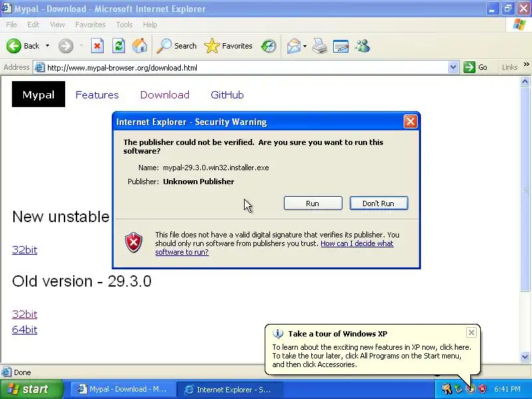Click the Mypal logo on webpage
The width and height of the screenshot is (532, 399).
pos(39,94)
